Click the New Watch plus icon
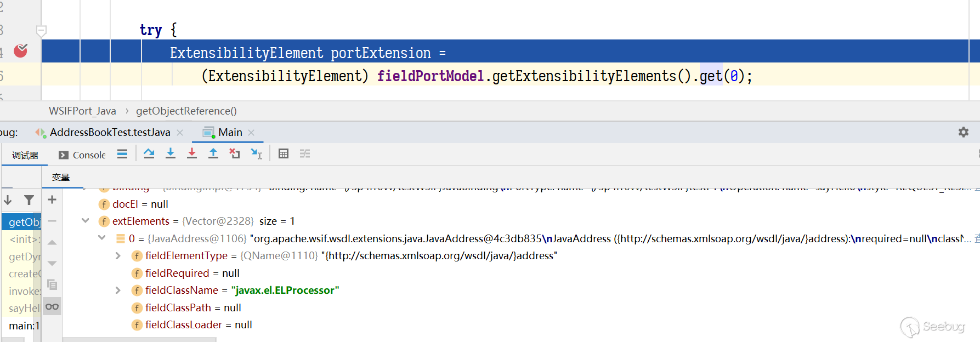Image resolution: width=980 pixels, height=342 pixels. [52, 200]
